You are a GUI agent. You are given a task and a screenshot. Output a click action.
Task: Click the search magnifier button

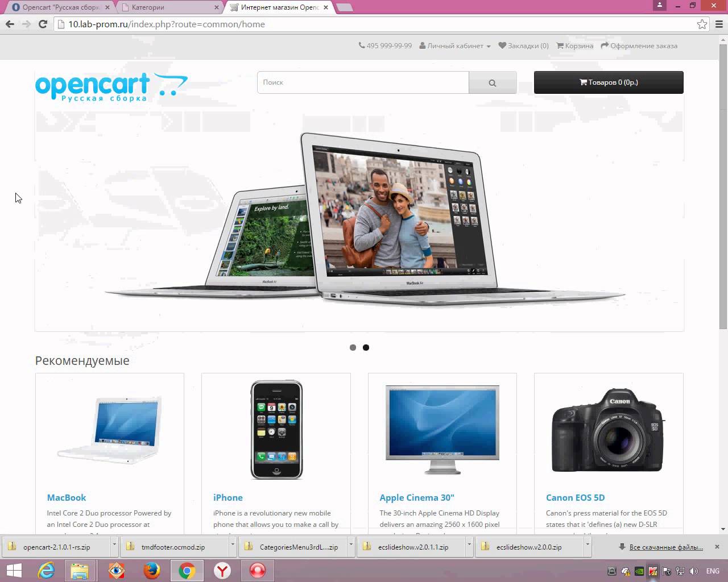click(x=493, y=82)
